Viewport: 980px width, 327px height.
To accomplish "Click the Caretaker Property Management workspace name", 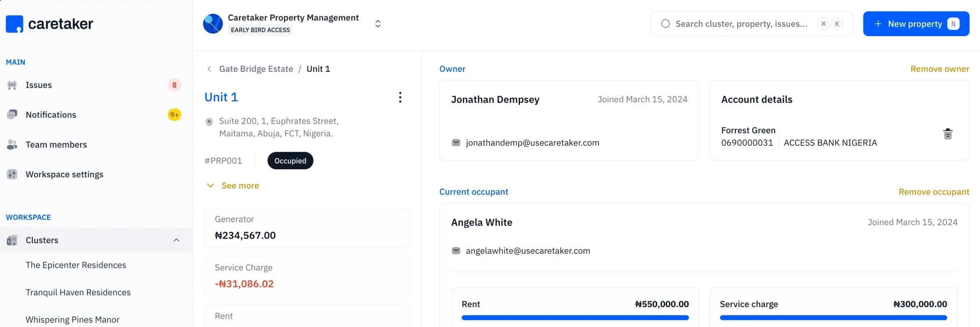I will (x=293, y=18).
